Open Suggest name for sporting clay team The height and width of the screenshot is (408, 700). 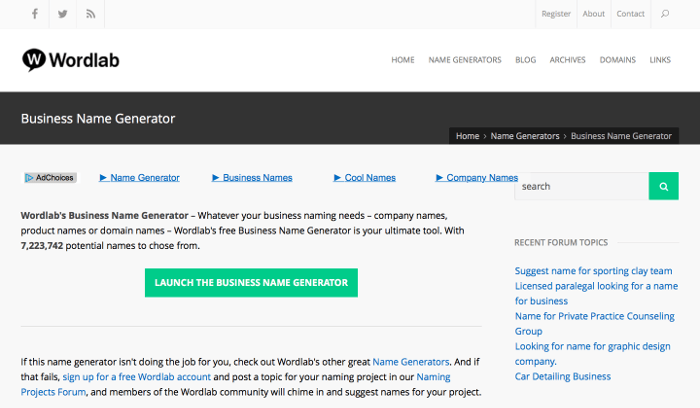tap(593, 271)
